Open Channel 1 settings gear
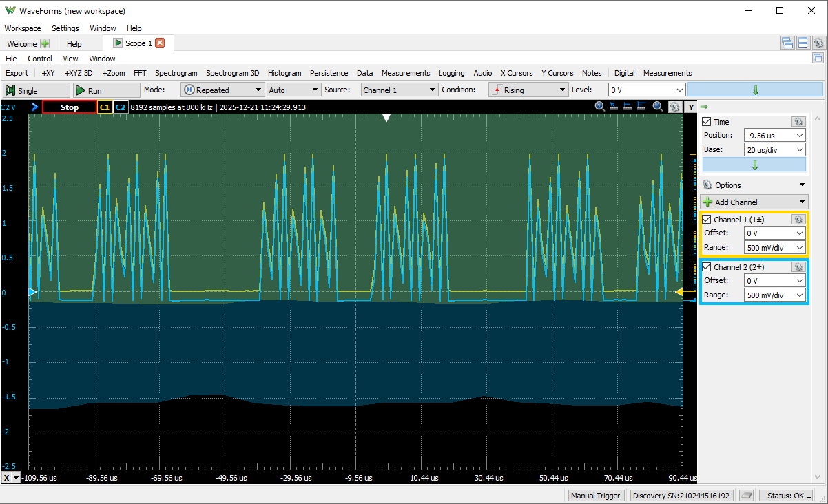828x504 pixels. [x=798, y=219]
